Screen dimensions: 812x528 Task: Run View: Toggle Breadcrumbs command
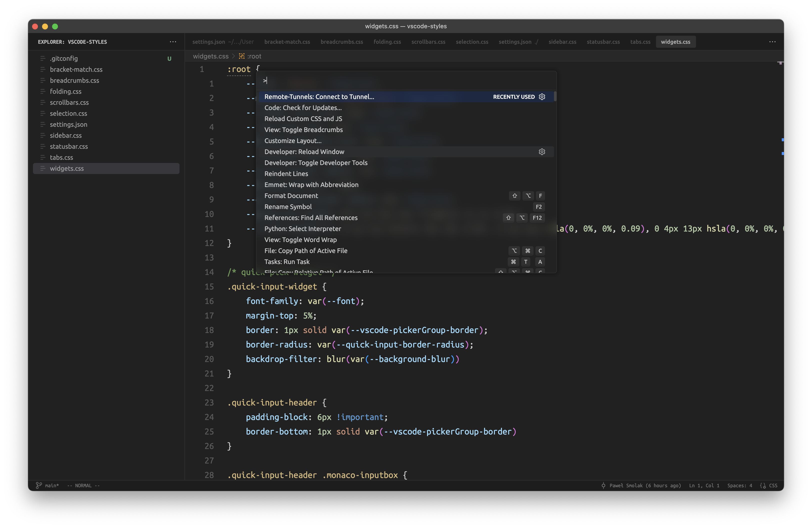tap(303, 129)
